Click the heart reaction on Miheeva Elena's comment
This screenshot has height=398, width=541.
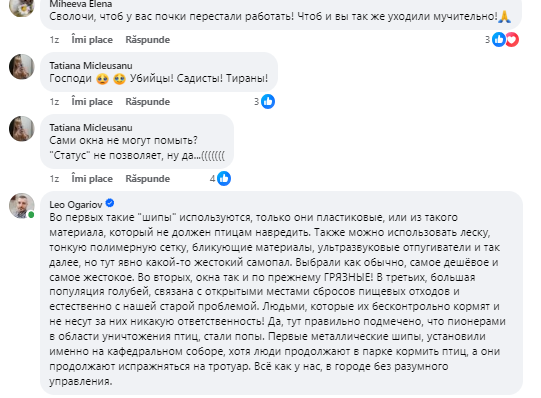tap(513, 40)
